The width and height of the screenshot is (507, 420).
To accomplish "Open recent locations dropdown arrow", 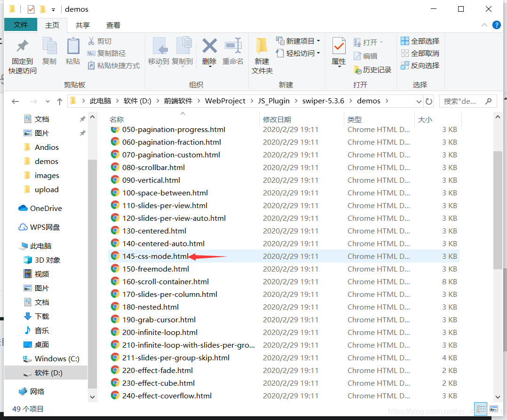I will [48, 101].
